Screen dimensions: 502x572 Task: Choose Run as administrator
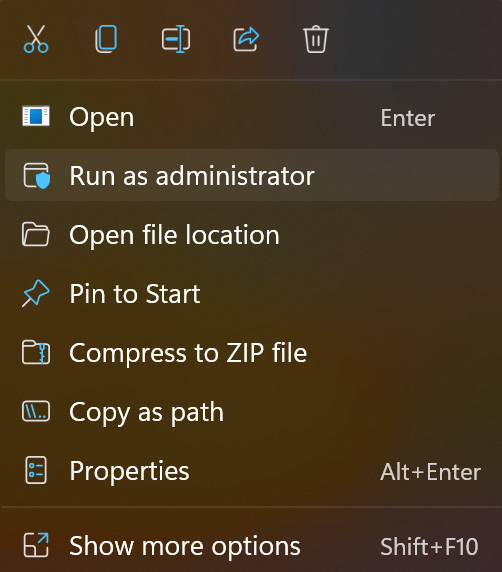(252, 175)
